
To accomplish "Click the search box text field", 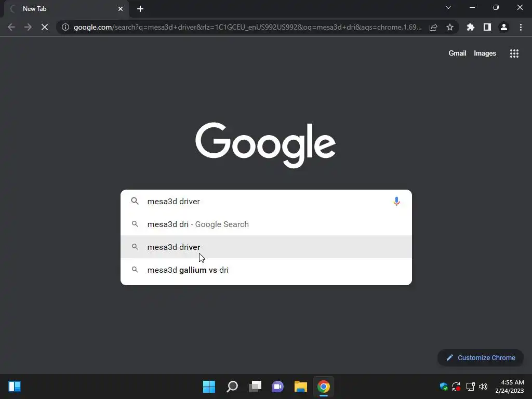I will tap(267, 201).
